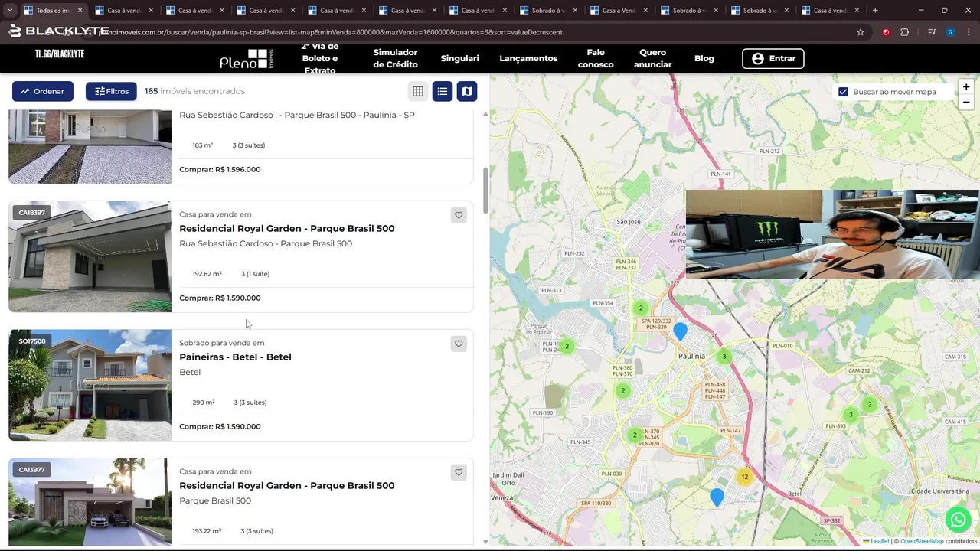Open WhatsApp chat floating icon

(958, 520)
